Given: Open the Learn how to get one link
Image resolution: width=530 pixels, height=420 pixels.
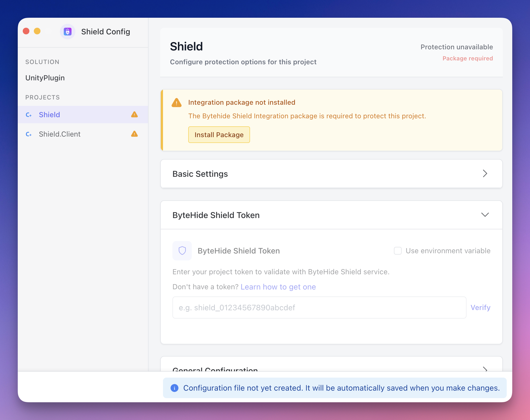Looking at the screenshot, I should pyautogui.click(x=278, y=287).
